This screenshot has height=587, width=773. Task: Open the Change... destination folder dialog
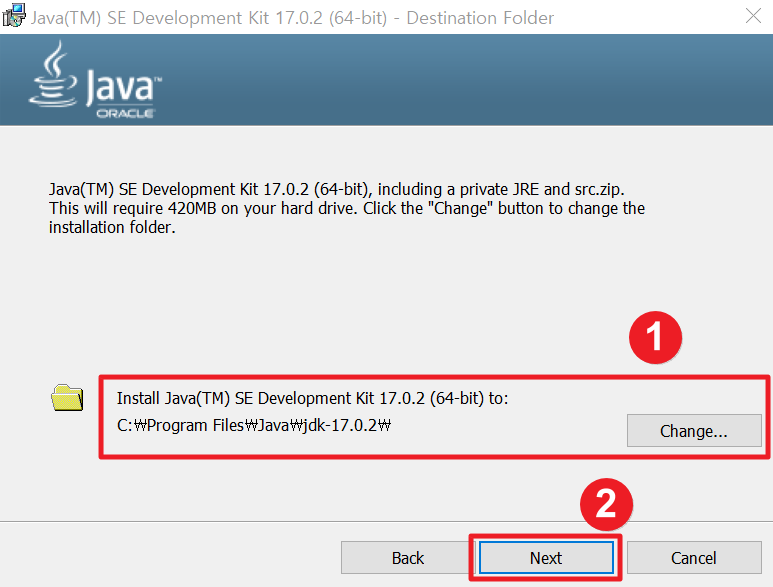(x=694, y=431)
